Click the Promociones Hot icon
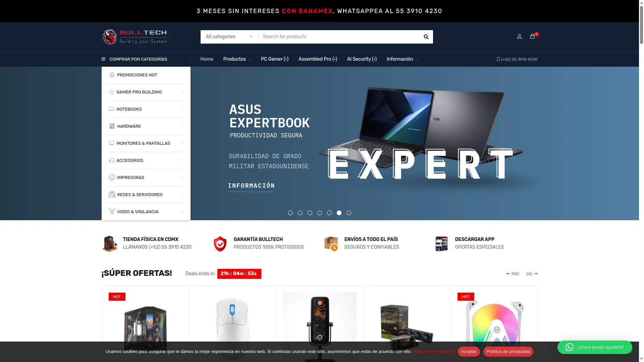Image resolution: width=644 pixels, height=362 pixels. (112, 75)
